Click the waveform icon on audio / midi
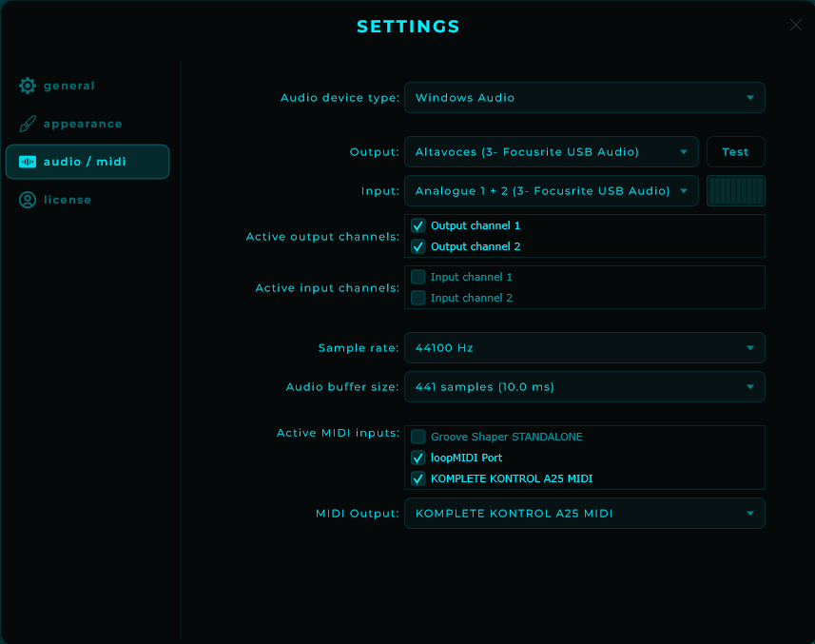The width and height of the screenshot is (815, 644). click(28, 162)
